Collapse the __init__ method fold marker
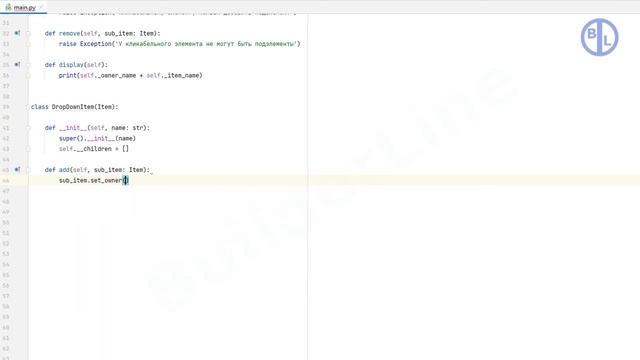640x360 pixels. pyautogui.click(x=28, y=128)
